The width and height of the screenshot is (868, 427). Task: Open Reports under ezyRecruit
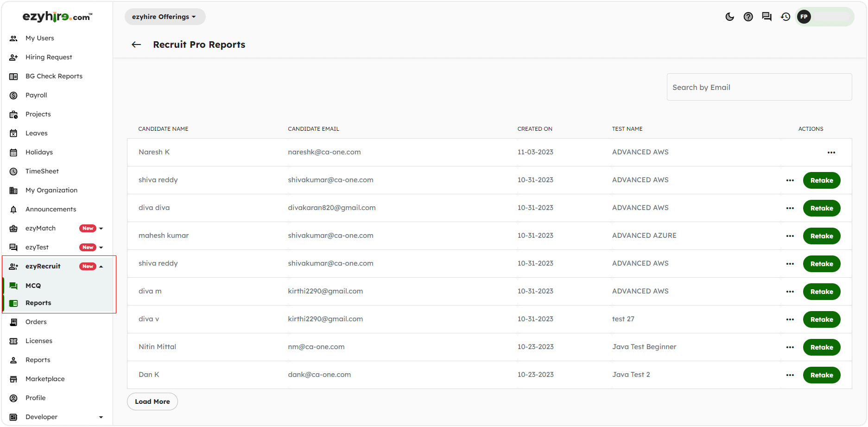click(x=38, y=303)
